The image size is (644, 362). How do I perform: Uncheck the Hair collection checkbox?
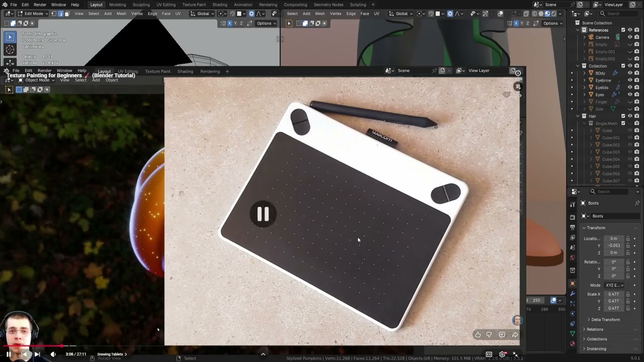click(x=623, y=116)
